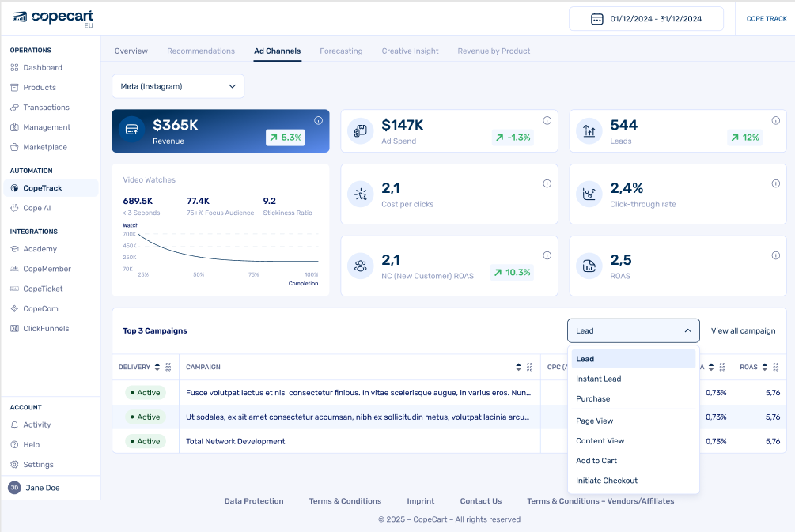Click the Marketplace bag icon
Image resolution: width=795 pixels, height=532 pixels.
(x=14, y=147)
